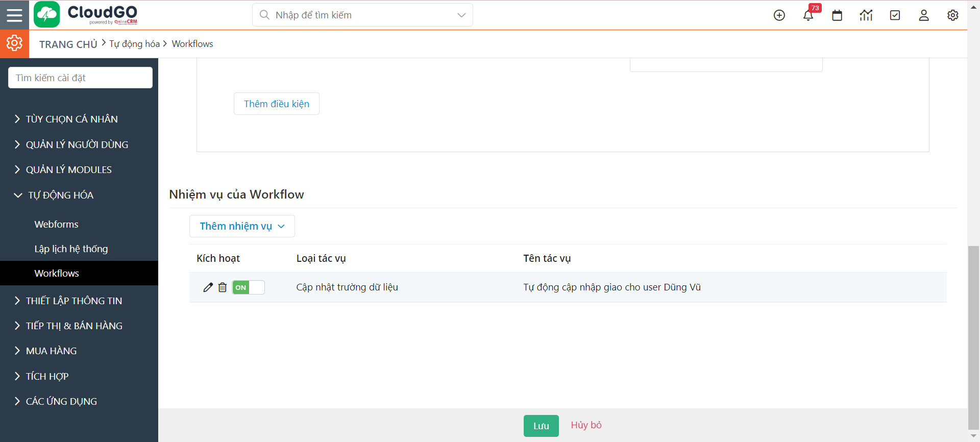The width and height of the screenshot is (980, 442).
Task: Click the quick create plus icon
Action: coord(779,15)
